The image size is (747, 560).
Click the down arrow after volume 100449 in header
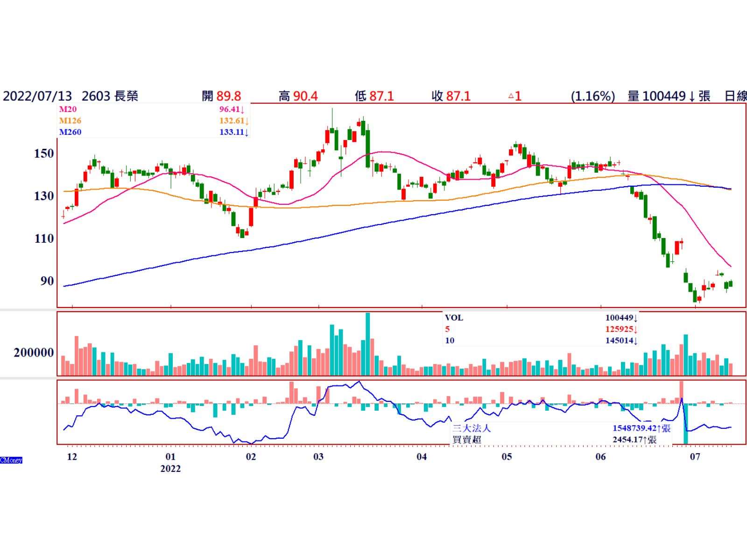(692, 96)
